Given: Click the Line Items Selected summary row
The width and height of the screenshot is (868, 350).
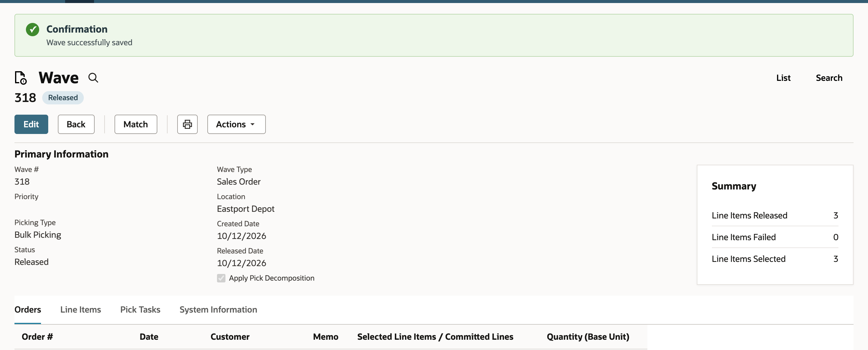Looking at the screenshot, I should tap(775, 259).
